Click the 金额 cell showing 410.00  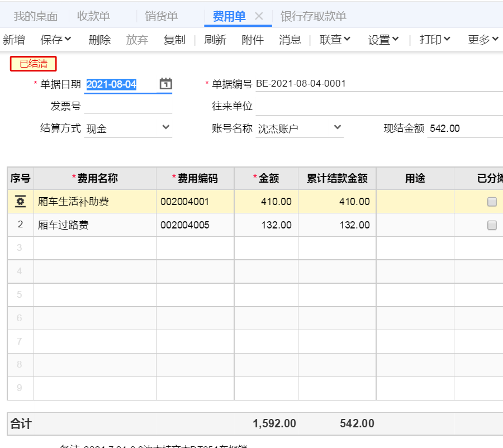click(x=266, y=202)
